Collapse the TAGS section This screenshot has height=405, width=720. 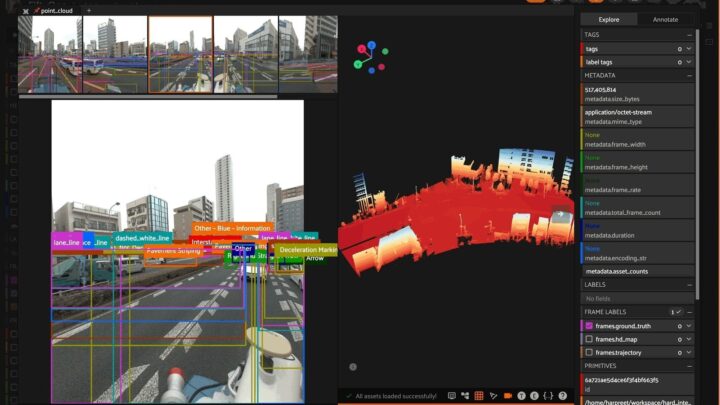(689, 35)
